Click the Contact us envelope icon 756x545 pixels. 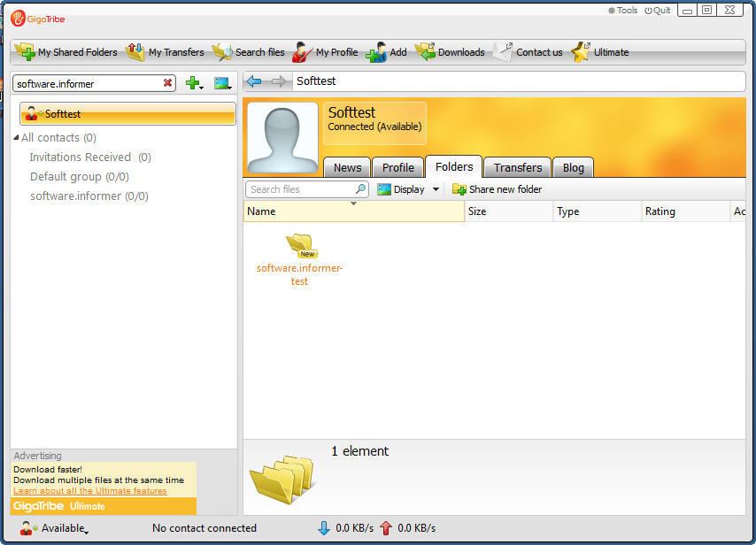[503, 52]
